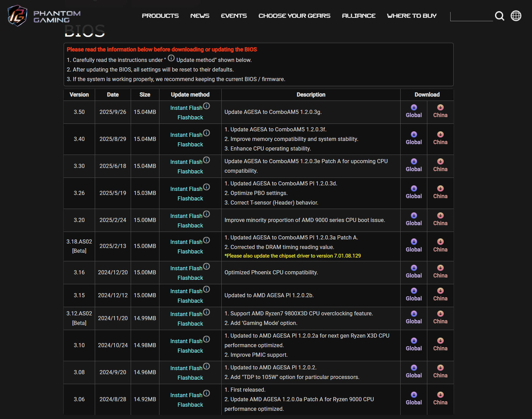Click the Phantom Gaming logo

(44, 16)
